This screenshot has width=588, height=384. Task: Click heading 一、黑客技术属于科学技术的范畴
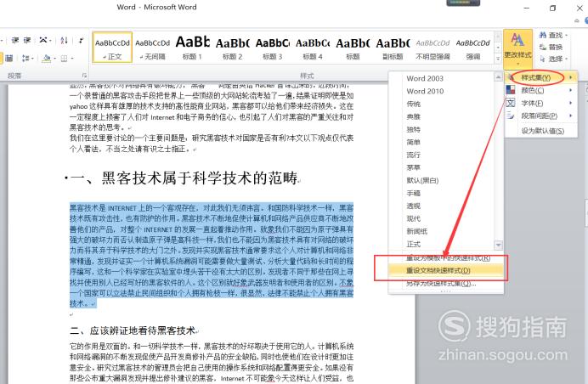point(184,178)
